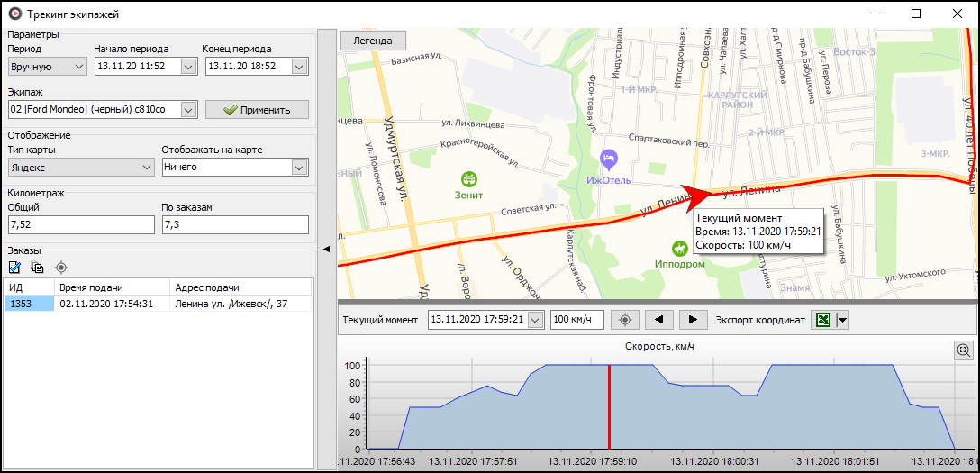Viewport: 980px width, 473px height.
Task: Step to previous track point
Action: (659, 320)
